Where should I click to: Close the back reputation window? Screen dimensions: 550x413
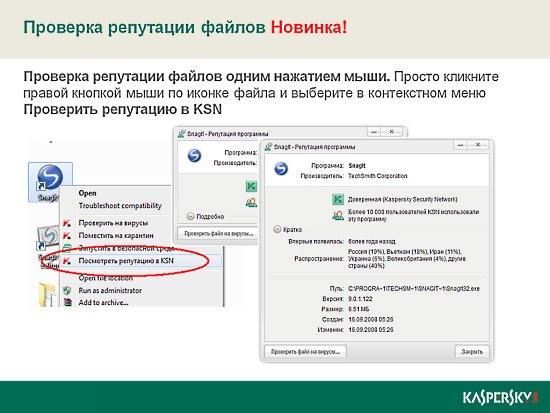(391, 132)
